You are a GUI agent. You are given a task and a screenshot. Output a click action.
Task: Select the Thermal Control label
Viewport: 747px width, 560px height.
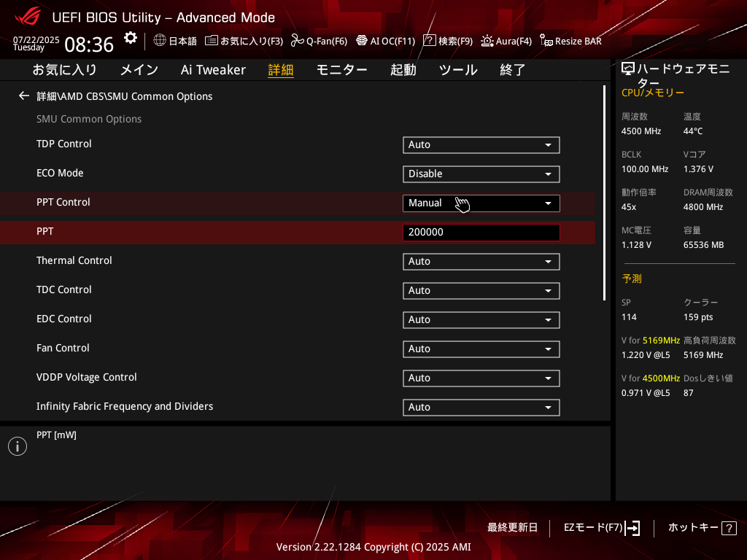[x=74, y=260]
